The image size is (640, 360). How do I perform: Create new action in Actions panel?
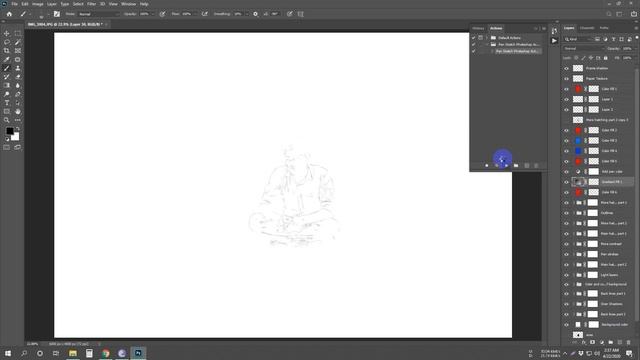[x=527, y=166]
